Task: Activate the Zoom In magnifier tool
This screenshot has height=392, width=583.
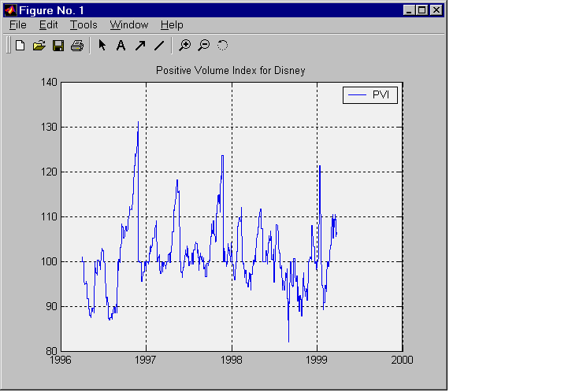Action: tap(184, 46)
